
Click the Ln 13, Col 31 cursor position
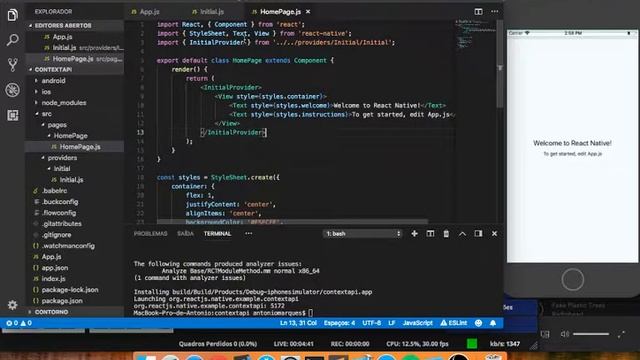pos(298,323)
